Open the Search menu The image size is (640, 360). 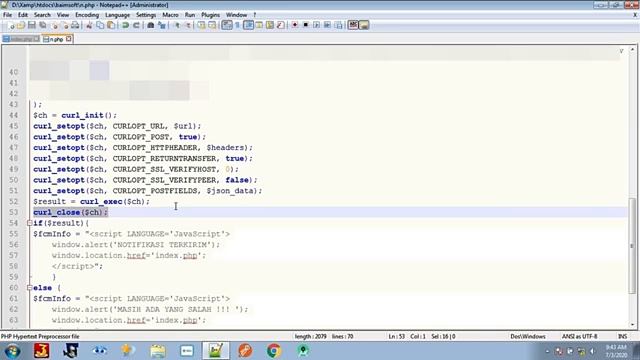pyautogui.click(x=42, y=15)
